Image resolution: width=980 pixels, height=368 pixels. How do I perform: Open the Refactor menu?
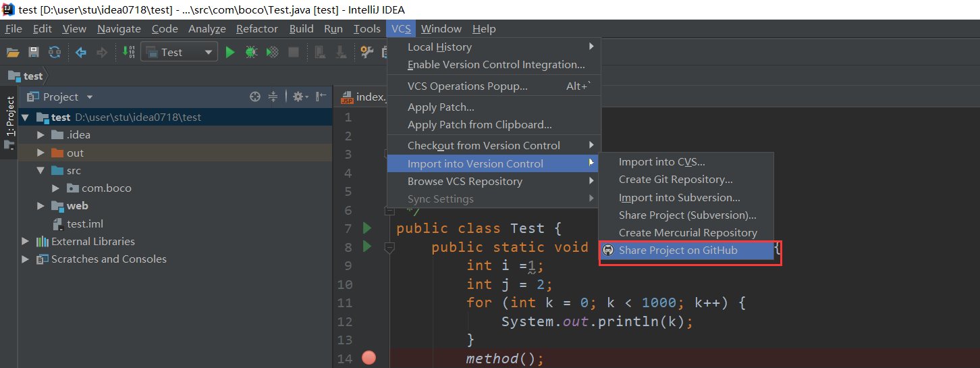pyautogui.click(x=257, y=28)
